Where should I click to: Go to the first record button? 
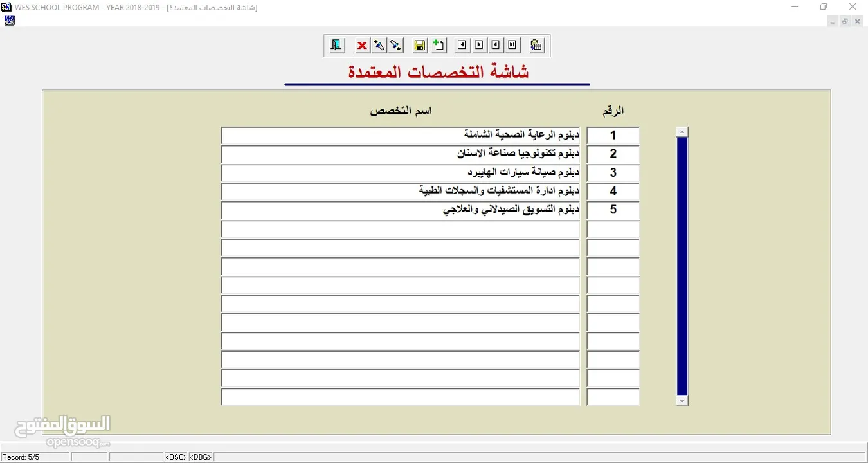[x=462, y=45]
